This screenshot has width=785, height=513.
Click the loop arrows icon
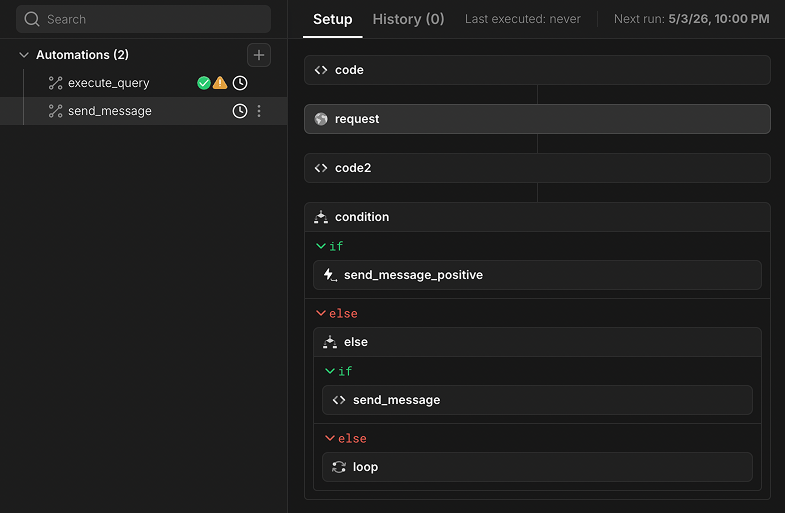pos(339,467)
